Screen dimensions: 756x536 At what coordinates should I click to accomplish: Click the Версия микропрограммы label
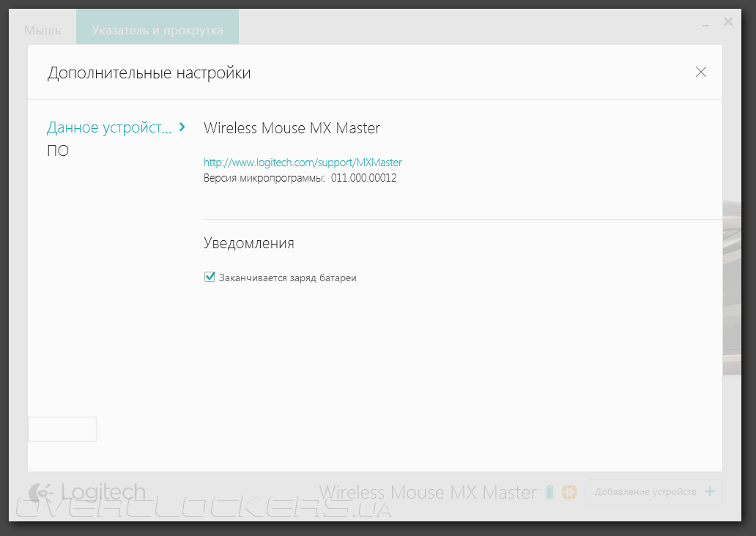coord(264,178)
